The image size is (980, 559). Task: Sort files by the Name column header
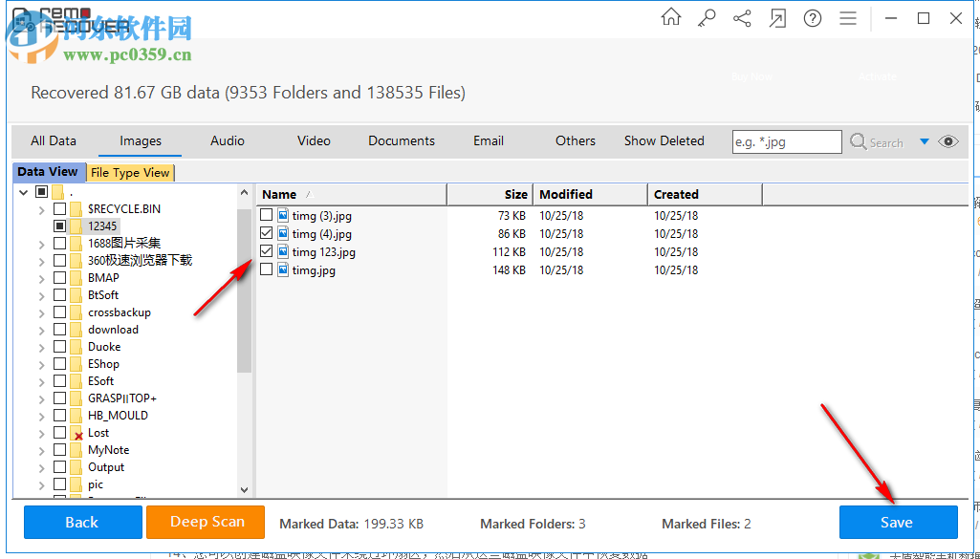[352, 194]
